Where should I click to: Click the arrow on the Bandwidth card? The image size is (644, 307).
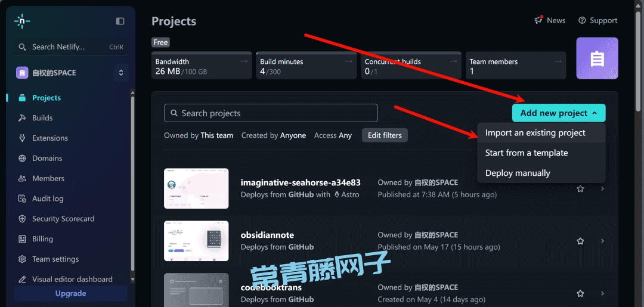click(x=244, y=61)
